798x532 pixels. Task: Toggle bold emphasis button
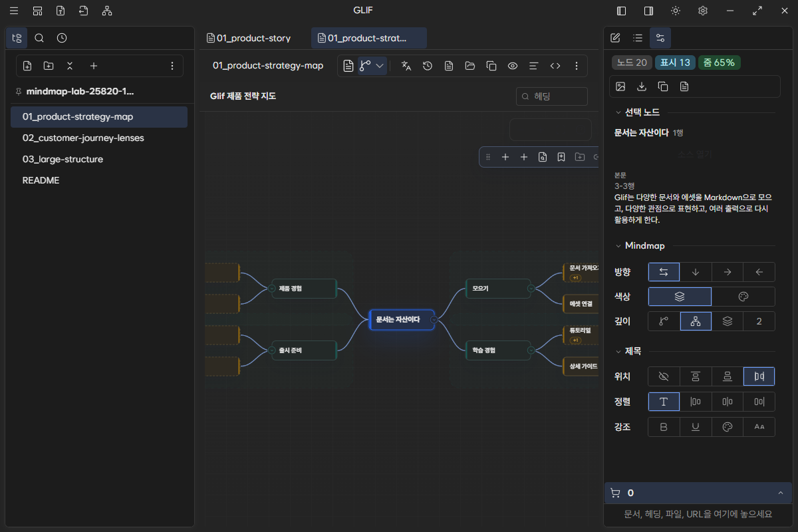tap(664, 427)
